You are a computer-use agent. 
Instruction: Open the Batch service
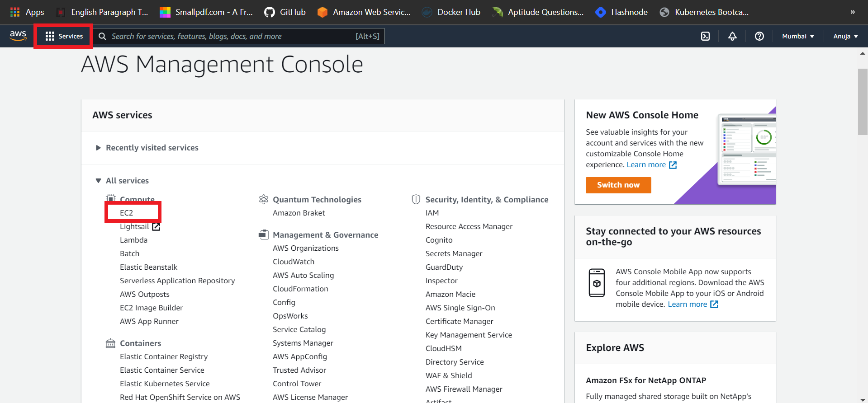click(x=129, y=253)
